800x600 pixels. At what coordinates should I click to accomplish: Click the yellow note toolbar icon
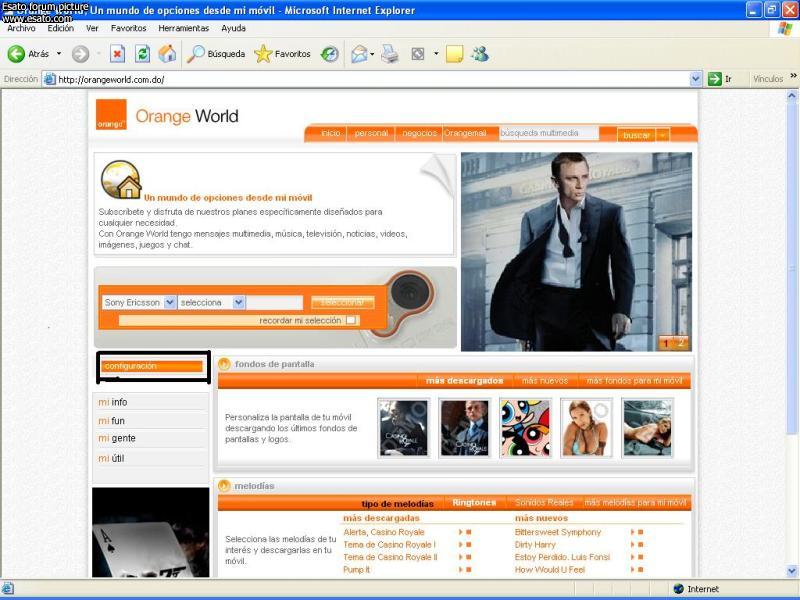click(x=455, y=54)
